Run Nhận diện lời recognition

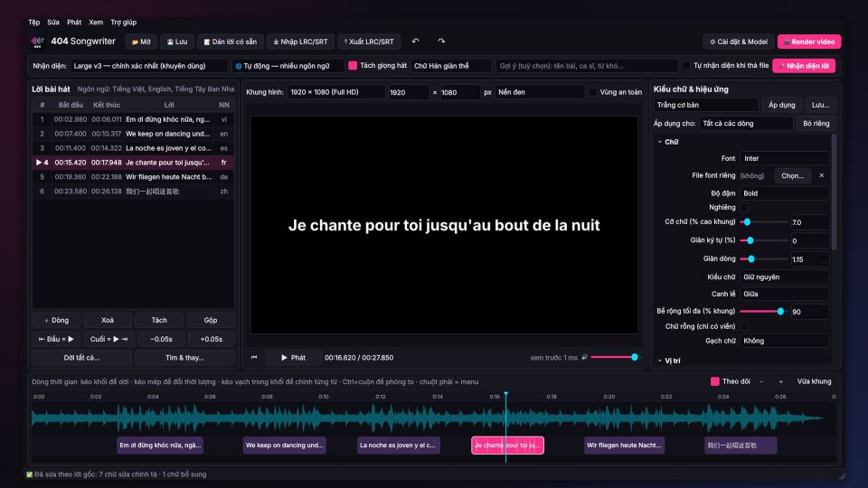click(x=804, y=66)
